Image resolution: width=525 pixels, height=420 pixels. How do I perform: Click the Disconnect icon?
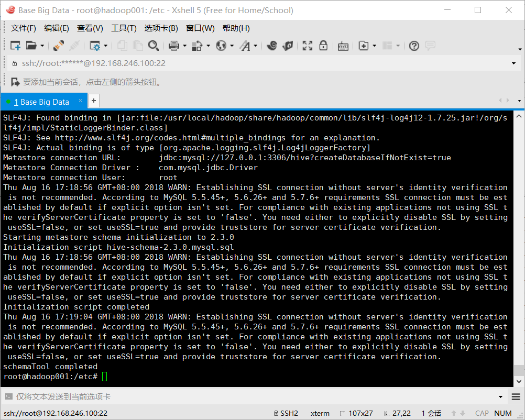pos(74,46)
